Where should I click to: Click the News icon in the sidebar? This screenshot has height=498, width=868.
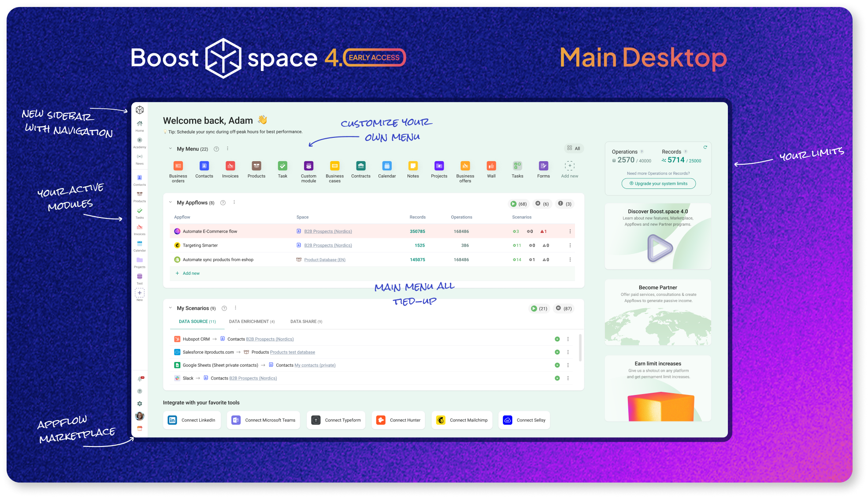point(139,156)
